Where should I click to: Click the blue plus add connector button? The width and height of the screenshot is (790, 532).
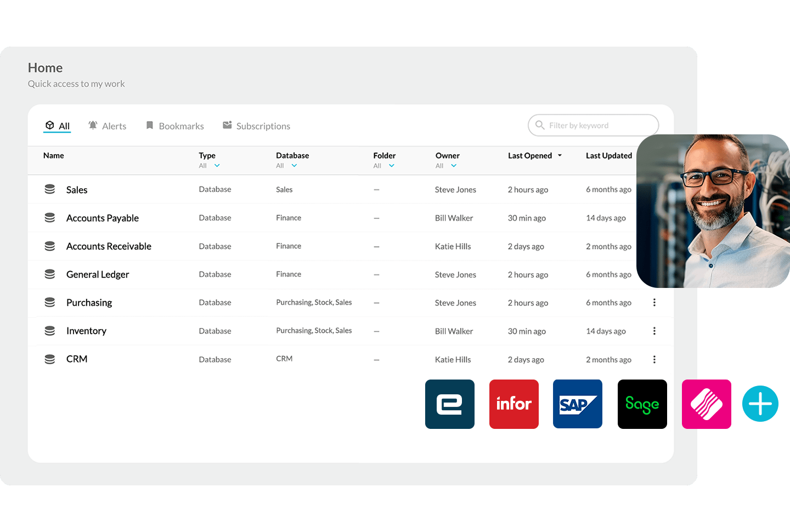pos(760,404)
